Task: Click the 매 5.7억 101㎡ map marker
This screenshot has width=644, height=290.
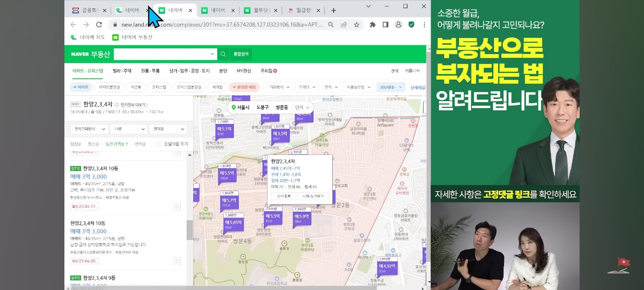Action: [x=229, y=201]
